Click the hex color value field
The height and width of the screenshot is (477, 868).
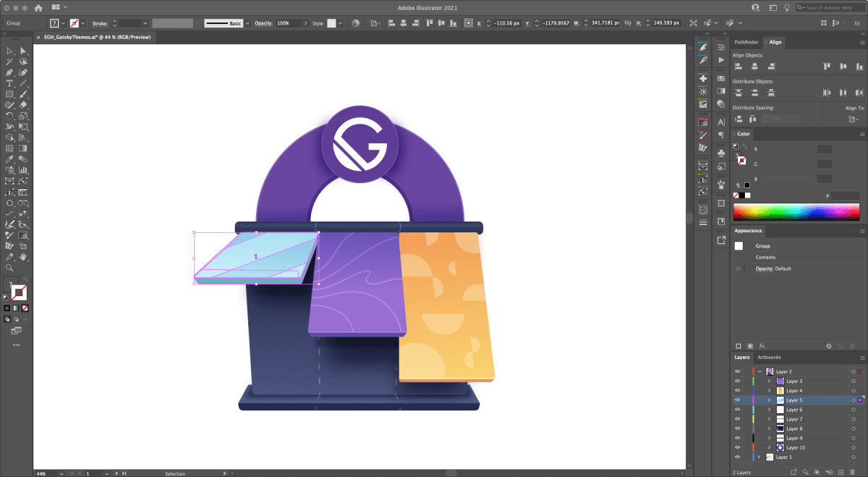click(x=845, y=195)
